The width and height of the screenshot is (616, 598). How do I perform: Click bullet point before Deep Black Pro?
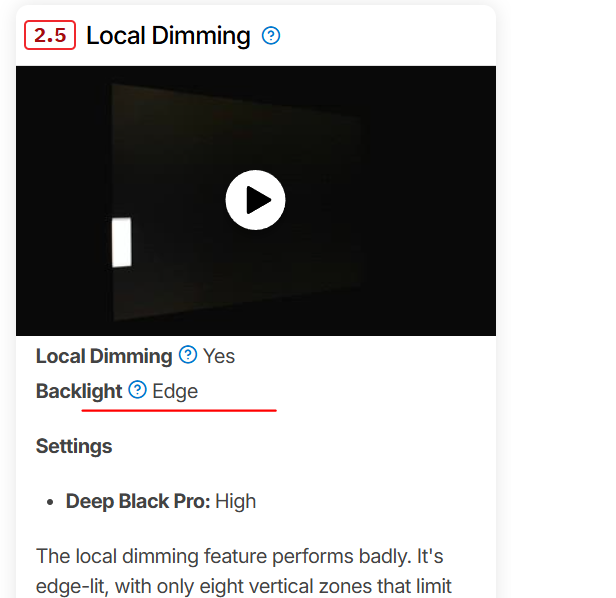[50, 502]
